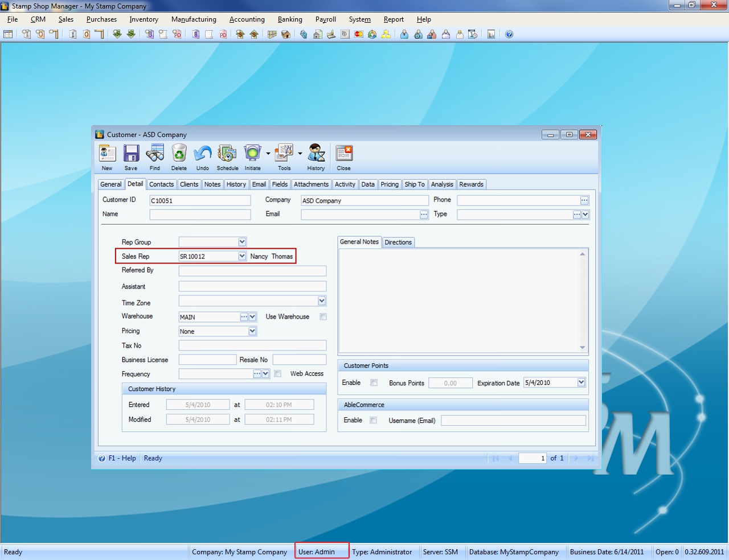Click the ellipsis button beside Phone
The image size is (729, 560).
pyautogui.click(x=584, y=200)
